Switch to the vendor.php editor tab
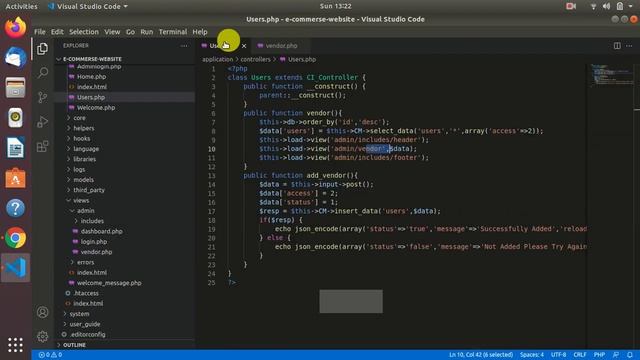Screen dimensions: 640x360 (281, 46)
